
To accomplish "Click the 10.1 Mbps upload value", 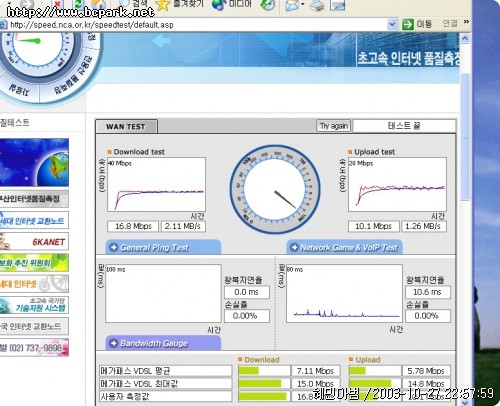I will [x=373, y=226].
